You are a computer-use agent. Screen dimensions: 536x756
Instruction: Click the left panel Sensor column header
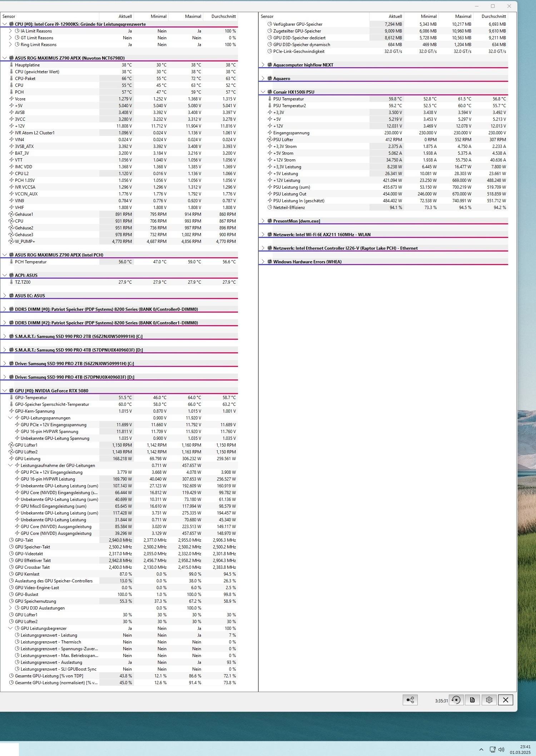click(50, 16)
